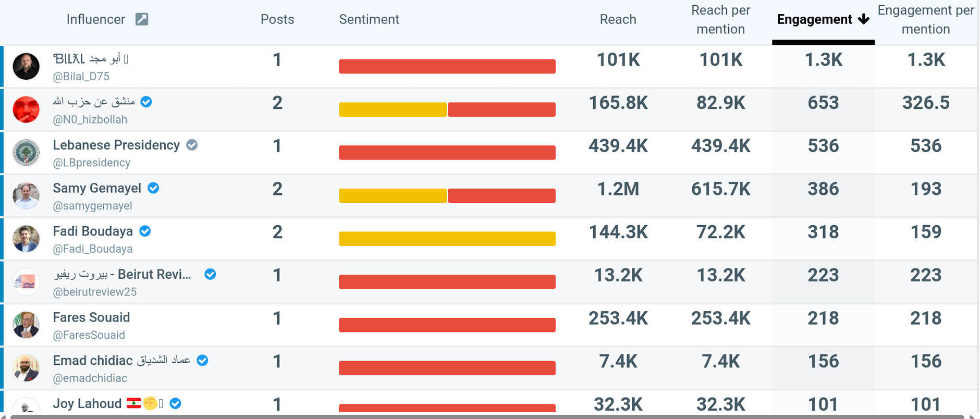The width and height of the screenshot is (980, 419).
Task: Open Fares Souaid influencer name link
Action: coord(91,317)
